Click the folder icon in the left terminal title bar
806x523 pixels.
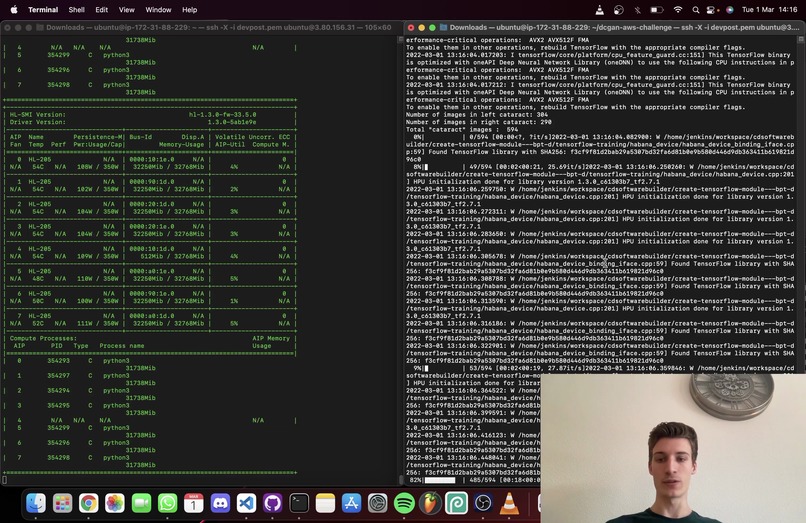pyautogui.click(x=40, y=28)
